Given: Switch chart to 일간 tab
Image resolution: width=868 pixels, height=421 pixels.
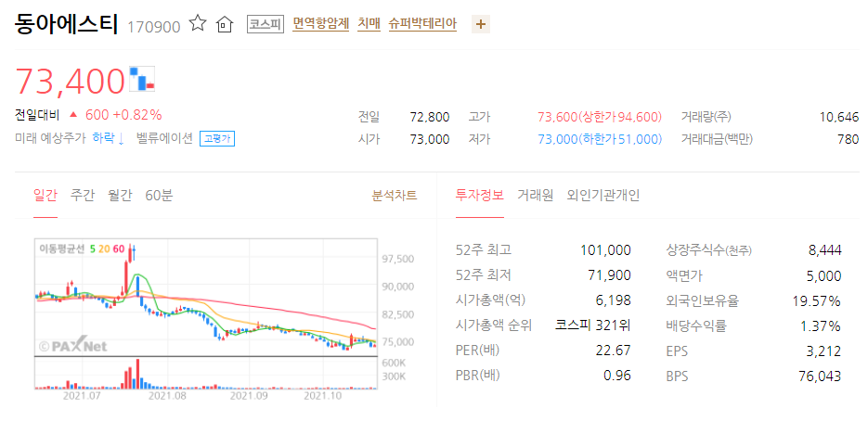Looking at the screenshot, I should click(45, 196).
